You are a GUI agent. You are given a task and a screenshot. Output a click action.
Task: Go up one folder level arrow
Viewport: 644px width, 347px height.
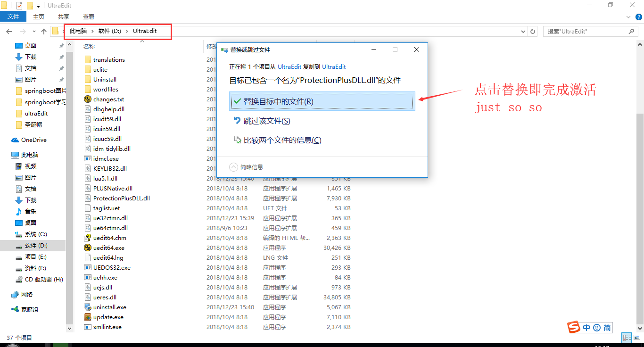click(x=44, y=32)
